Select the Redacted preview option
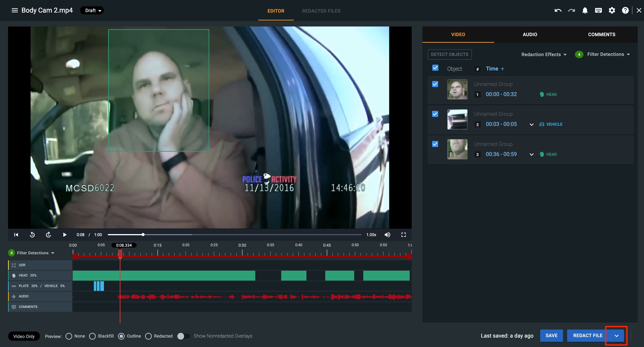Image resolution: width=644 pixels, height=347 pixels. click(x=148, y=336)
